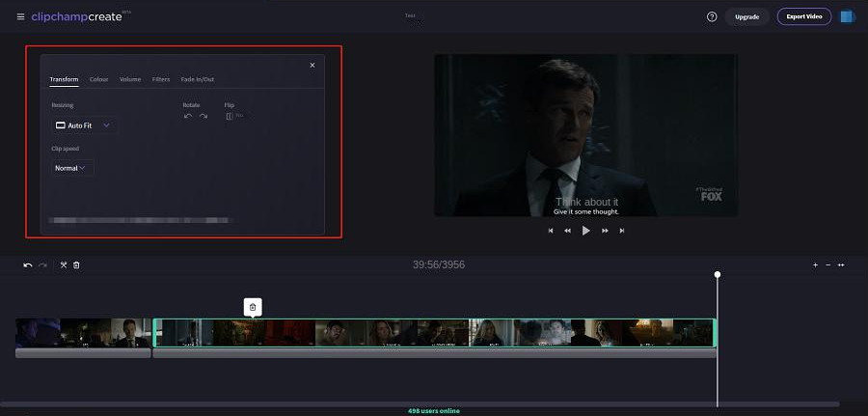
Task: Click the delete popup above selected clip
Action: click(253, 307)
